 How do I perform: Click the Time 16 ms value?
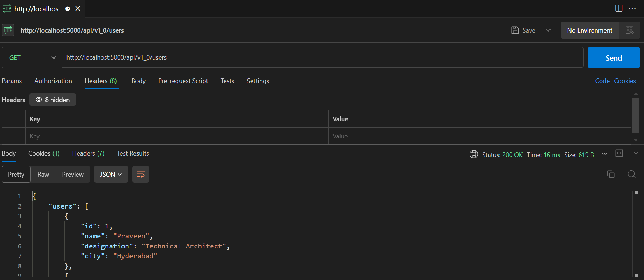click(x=552, y=155)
